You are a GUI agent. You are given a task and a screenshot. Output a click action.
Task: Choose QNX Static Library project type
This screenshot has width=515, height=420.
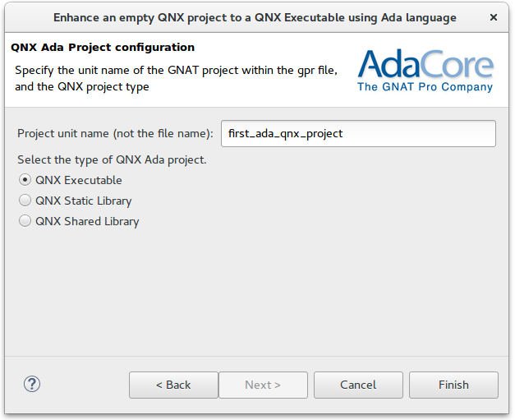(25, 201)
